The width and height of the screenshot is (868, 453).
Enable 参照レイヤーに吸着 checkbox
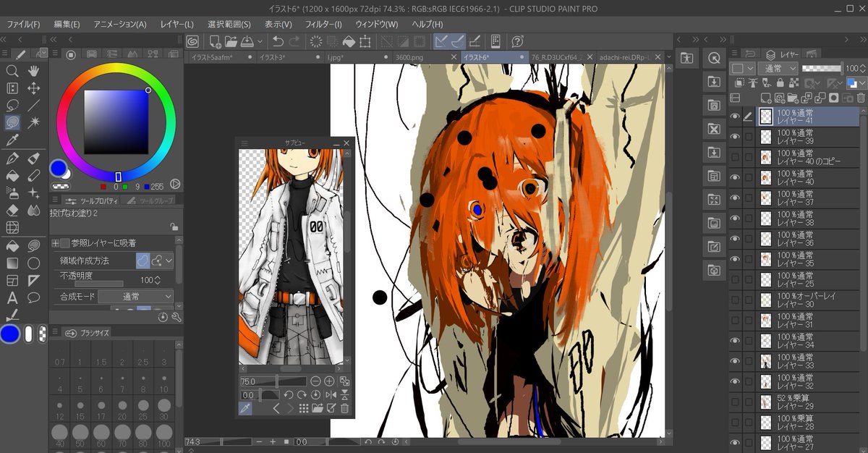[65, 242]
